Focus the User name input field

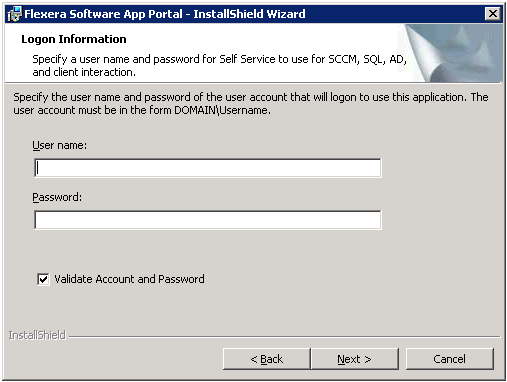tap(208, 168)
